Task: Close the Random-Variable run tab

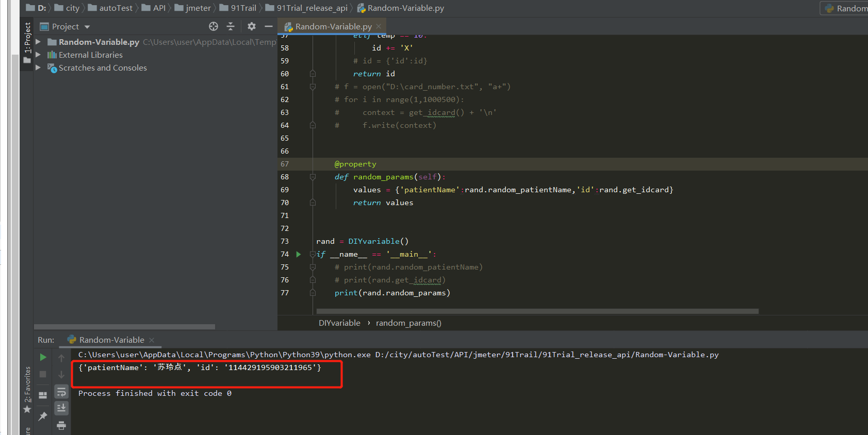Action: pyautogui.click(x=152, y=340)
